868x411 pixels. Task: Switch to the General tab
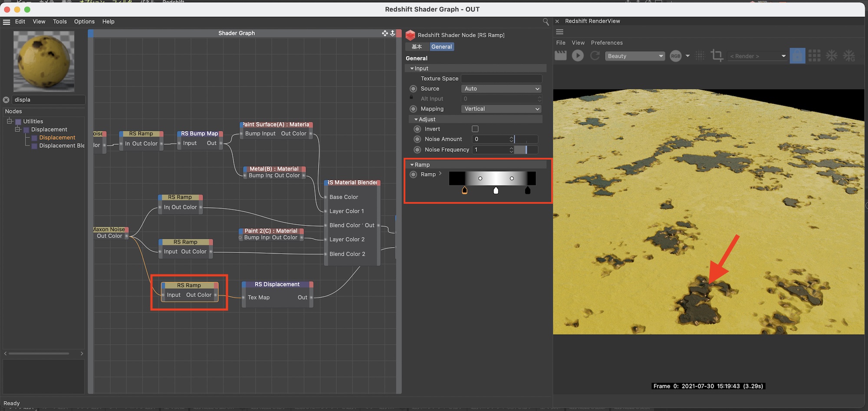point(441,47)
